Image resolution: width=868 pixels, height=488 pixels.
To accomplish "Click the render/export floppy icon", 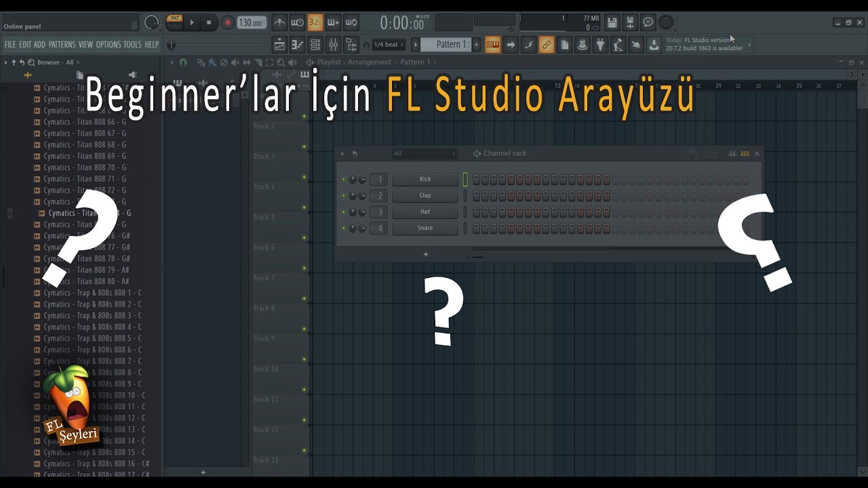I will [630, 22].
